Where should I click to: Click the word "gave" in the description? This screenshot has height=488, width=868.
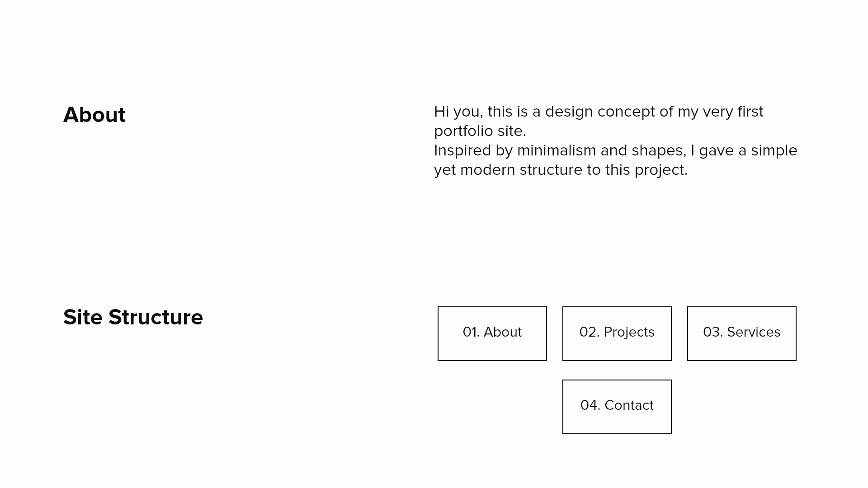(716, 150)
